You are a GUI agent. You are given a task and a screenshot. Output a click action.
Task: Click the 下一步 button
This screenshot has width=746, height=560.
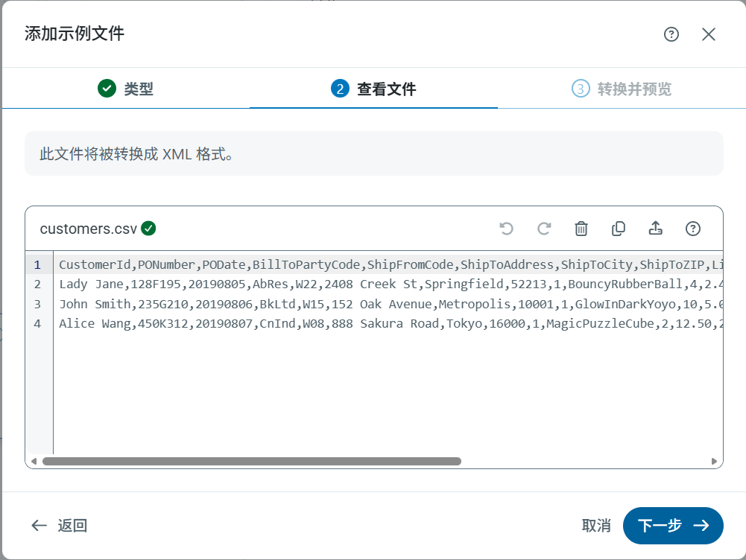coord(673,526)
